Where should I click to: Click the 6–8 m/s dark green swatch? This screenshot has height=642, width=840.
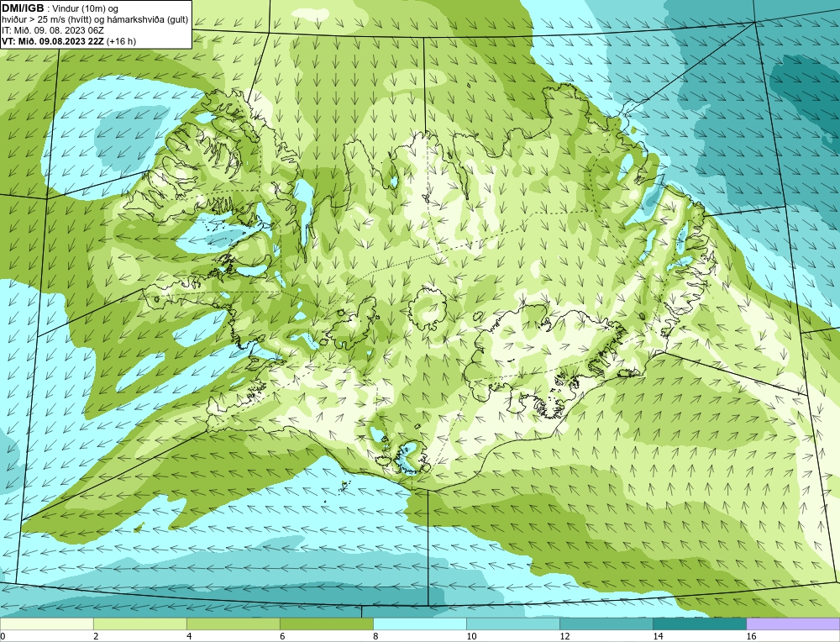point(327,624)
